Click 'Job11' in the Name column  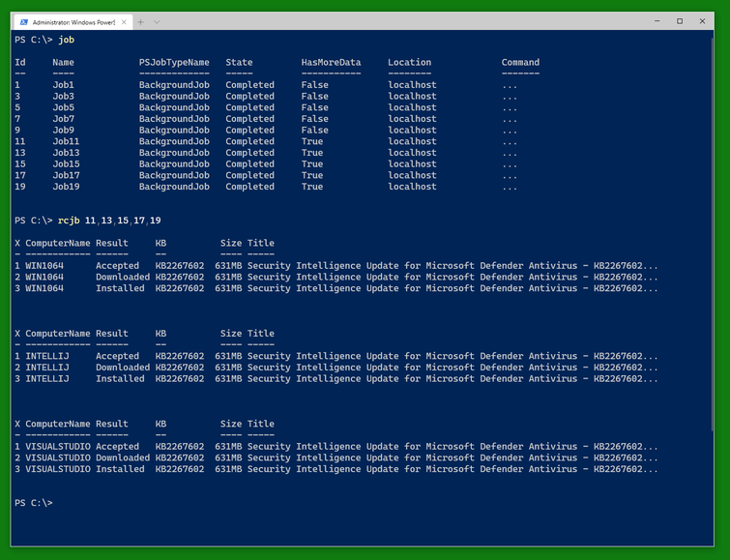(x=66, y=141)
